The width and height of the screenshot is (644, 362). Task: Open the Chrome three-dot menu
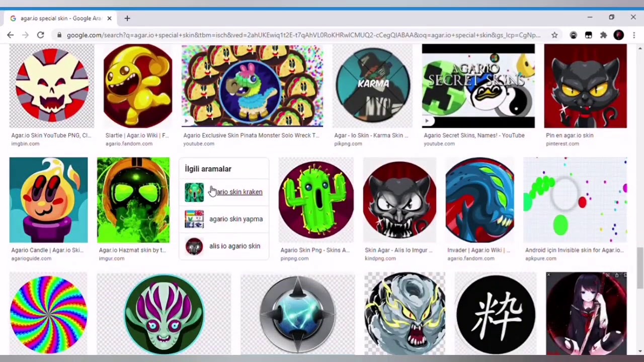tap(634, 35)
